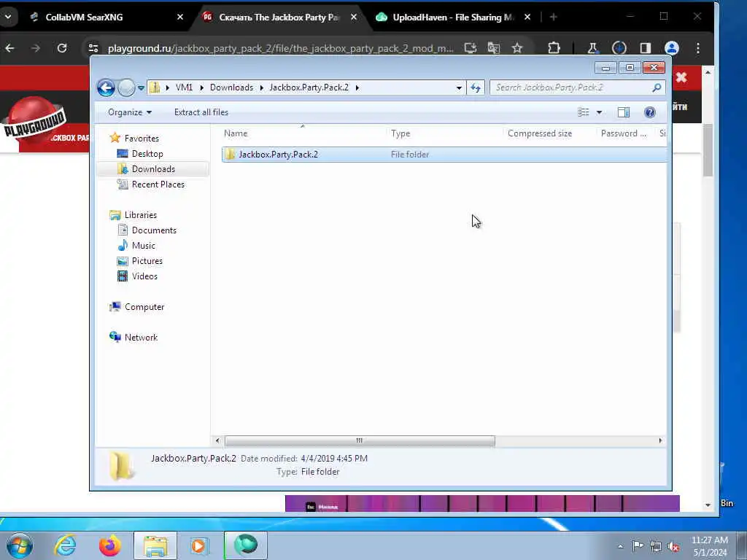The image size is (747, 560).
Task: Open Explorer help button
Action: pos(650,112)
